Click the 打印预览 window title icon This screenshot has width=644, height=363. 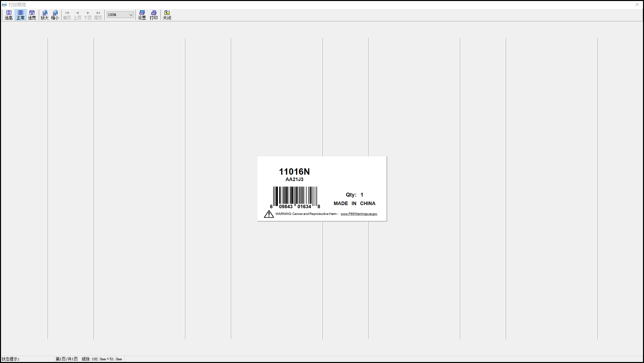tap(4, 5)
